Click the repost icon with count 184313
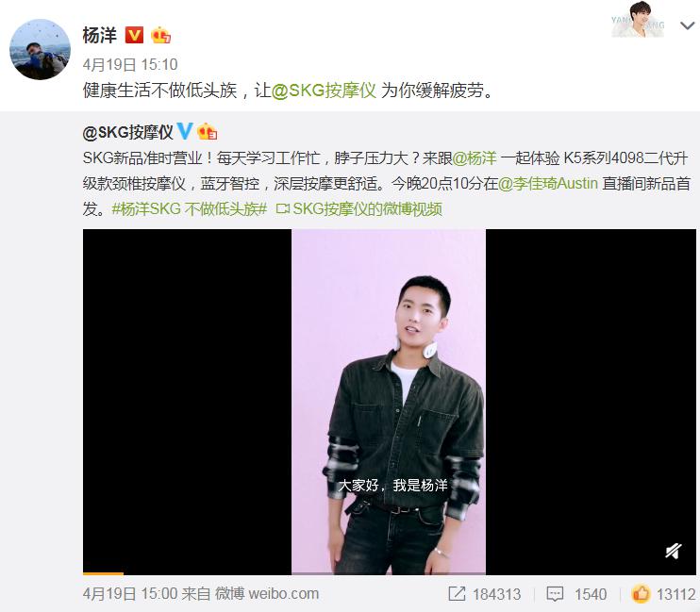 (x=457, y=594)
